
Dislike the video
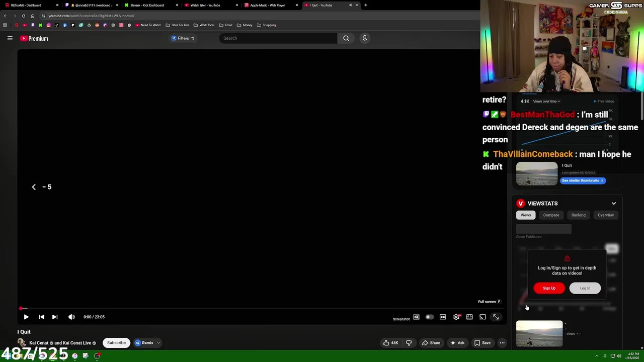pyautogui.click(x=409, y=343)
